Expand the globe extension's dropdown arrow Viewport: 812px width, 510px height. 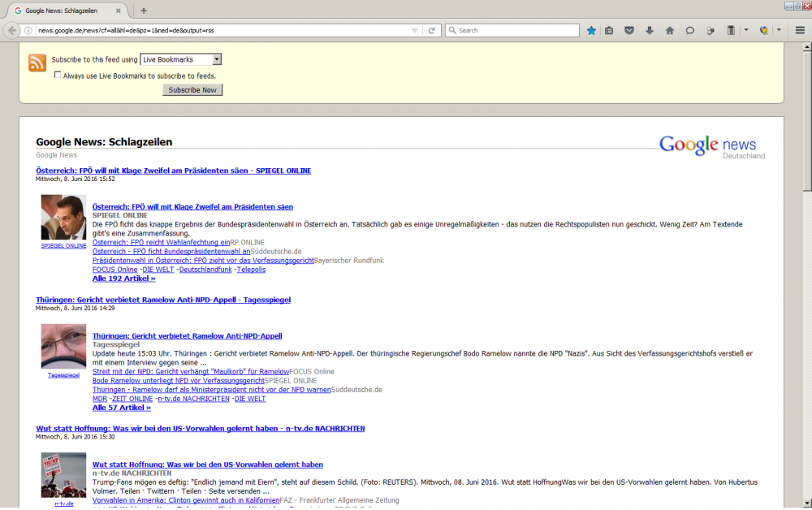click(x=779, y=31)
